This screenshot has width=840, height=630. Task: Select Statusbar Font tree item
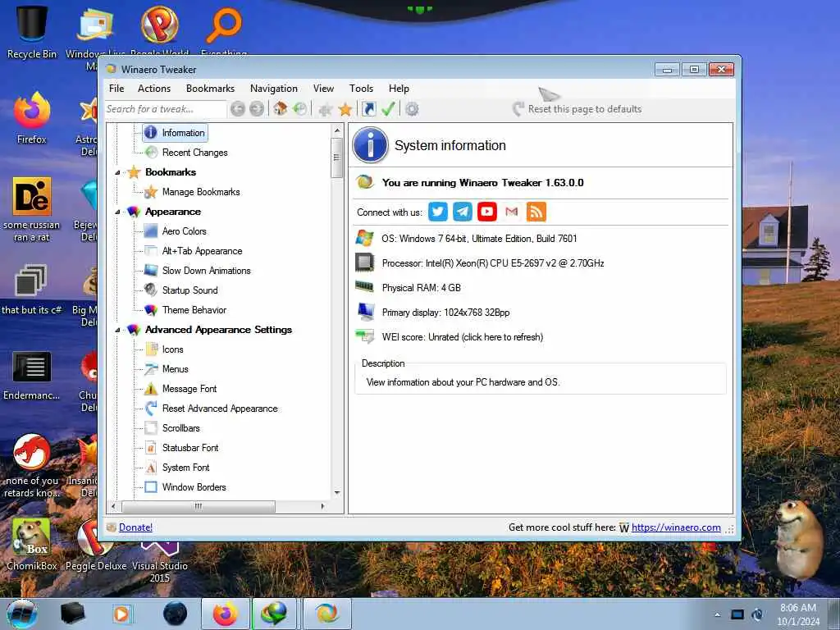[190, 448]
